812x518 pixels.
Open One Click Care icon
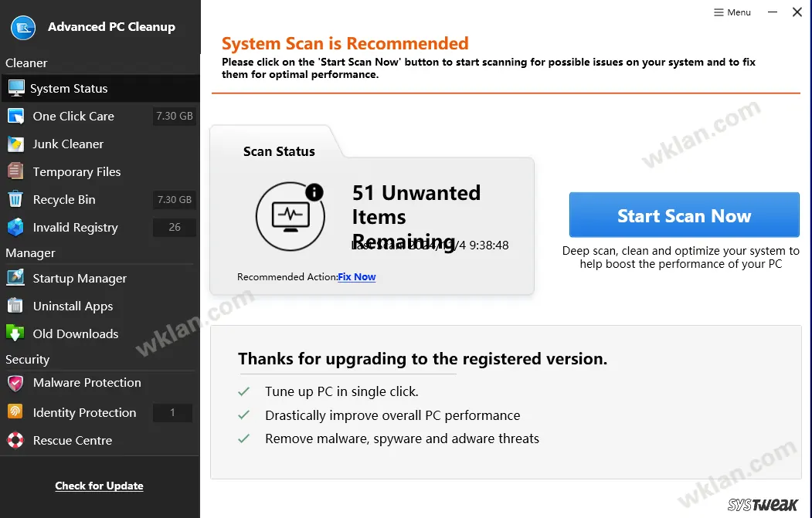pos(15,116)
